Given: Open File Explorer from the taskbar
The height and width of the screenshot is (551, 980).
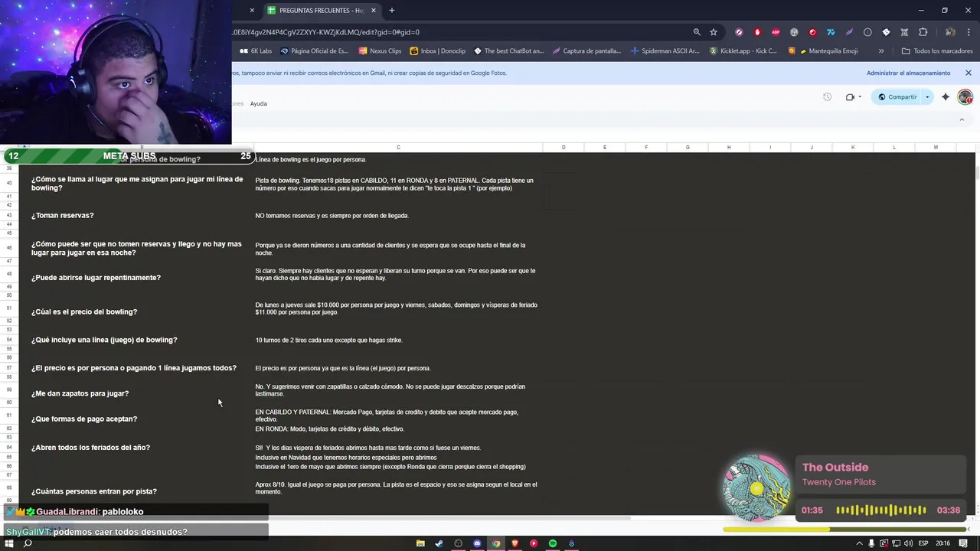Looking at the screenshot, I should coord(420,543).
